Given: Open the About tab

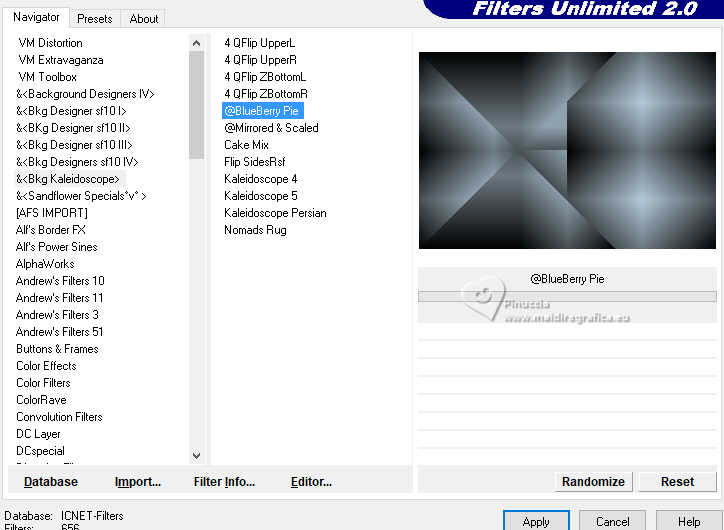Looking at the screenshot, I should click(x=144, y=19).
